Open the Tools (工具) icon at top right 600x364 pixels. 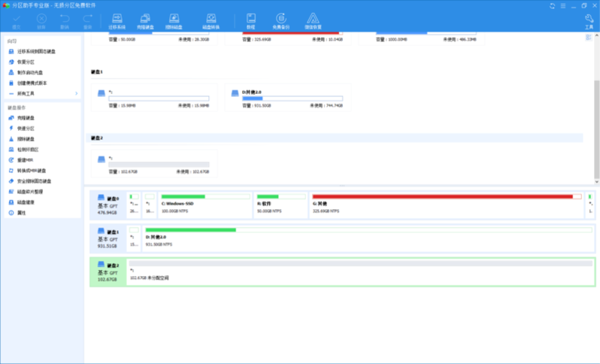(x=589, y=20)
